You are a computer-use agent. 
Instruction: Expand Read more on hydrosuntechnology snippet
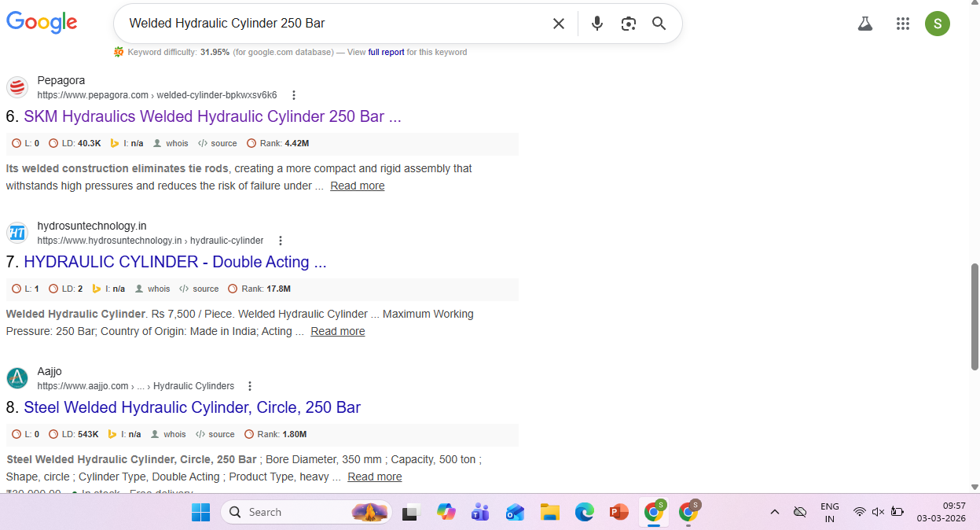point(338,331)
